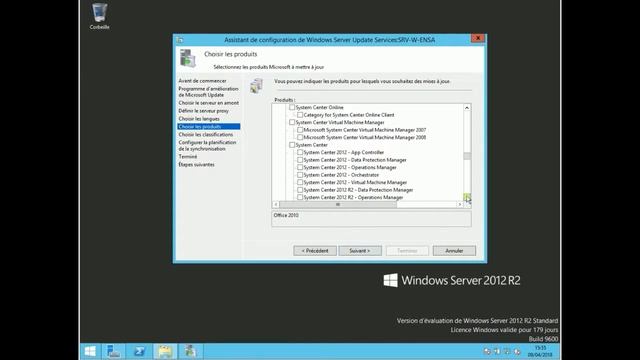
Task: Select Choisir les langues step
Action: click(199, 119)
